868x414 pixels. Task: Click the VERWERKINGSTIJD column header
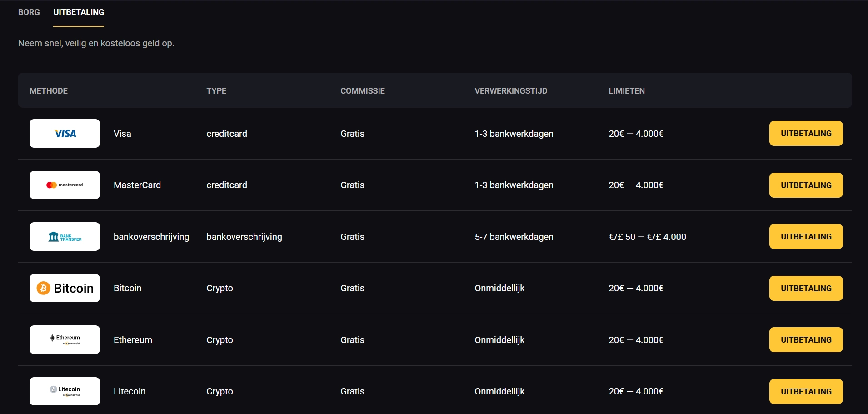[511, 91]
